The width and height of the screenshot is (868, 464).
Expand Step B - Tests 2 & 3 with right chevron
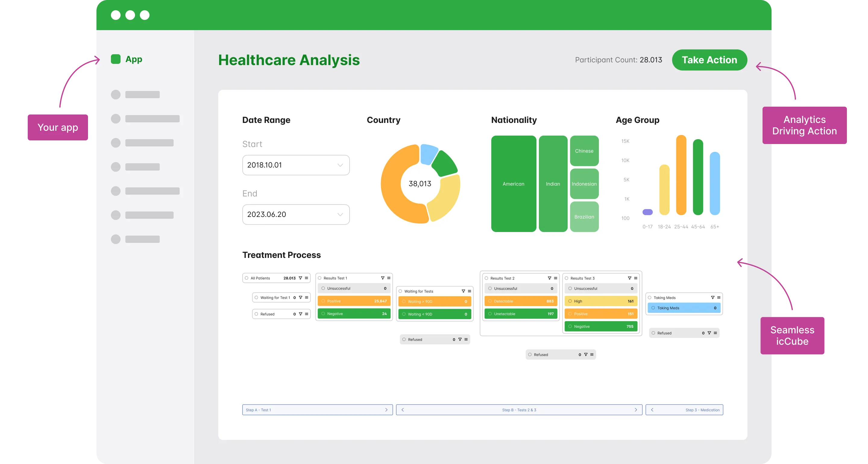(636, 410)
